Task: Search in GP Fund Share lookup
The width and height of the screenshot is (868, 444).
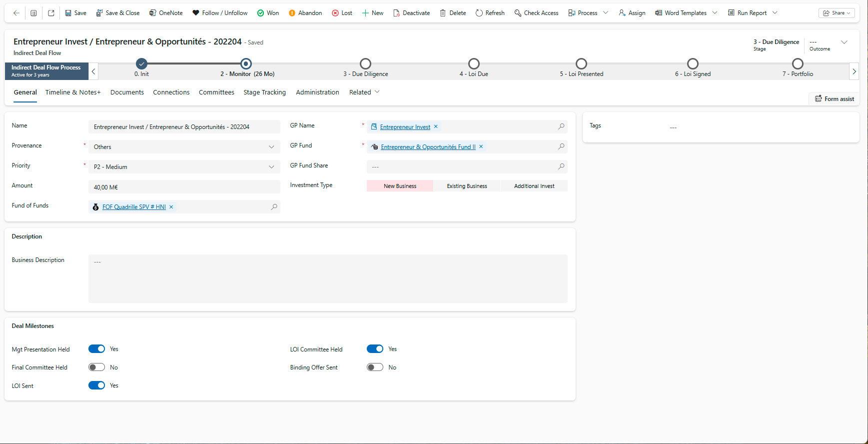Action: point(561,166)
